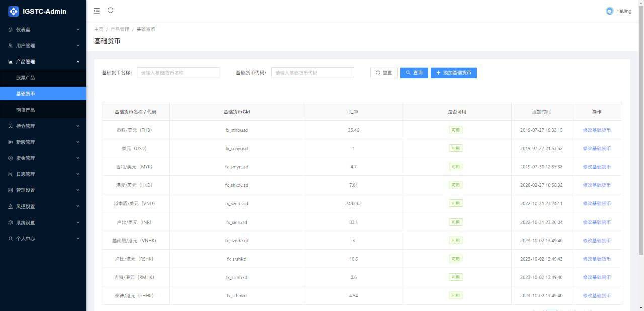The width and height of the screenshot is (644, 311).
Task: Click 修改基础货币 on the HKD row
Action: (597, 185)
